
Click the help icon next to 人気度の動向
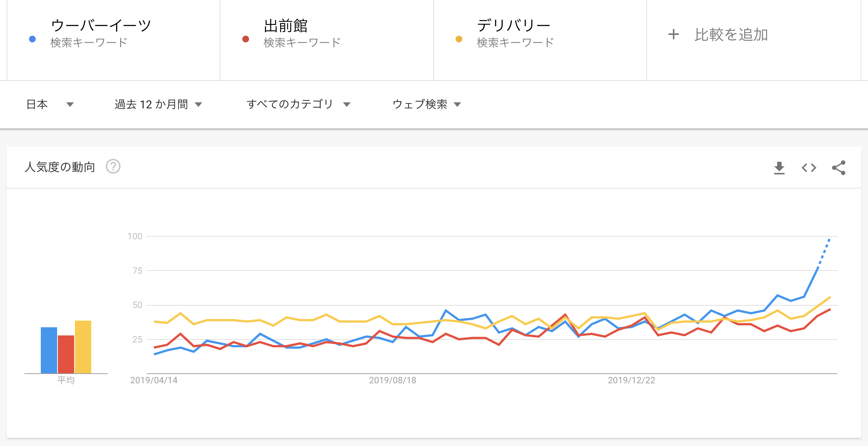pyautogui.click(x=113, y=167)
